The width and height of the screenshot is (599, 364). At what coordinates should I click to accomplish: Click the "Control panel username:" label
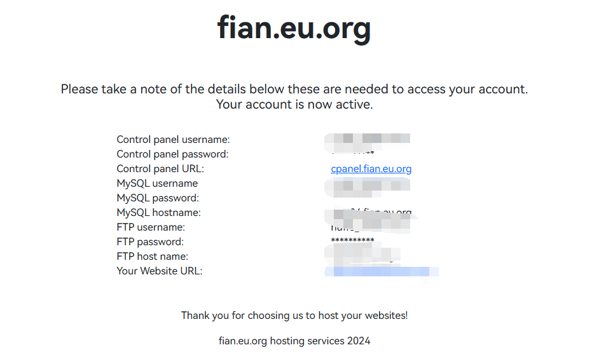click(173, 140)
